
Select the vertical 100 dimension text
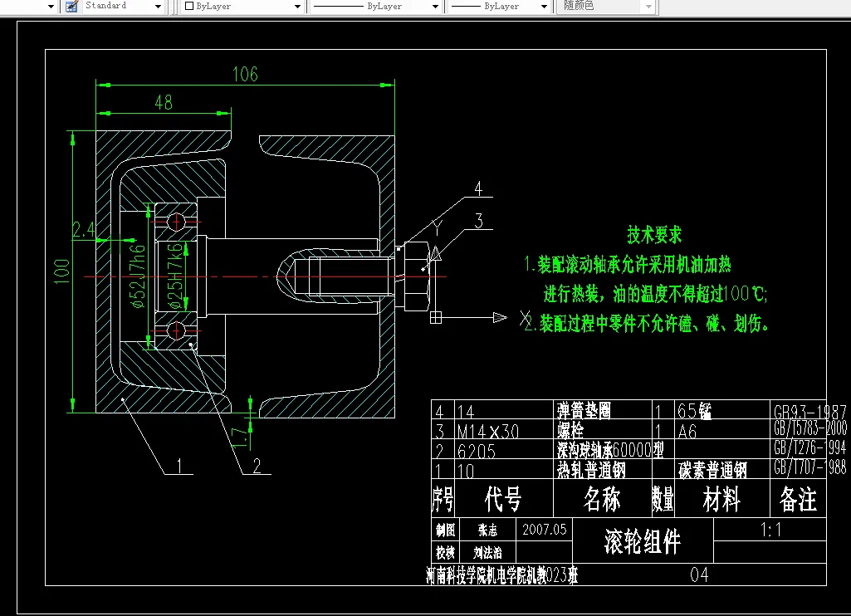(62, 271)
